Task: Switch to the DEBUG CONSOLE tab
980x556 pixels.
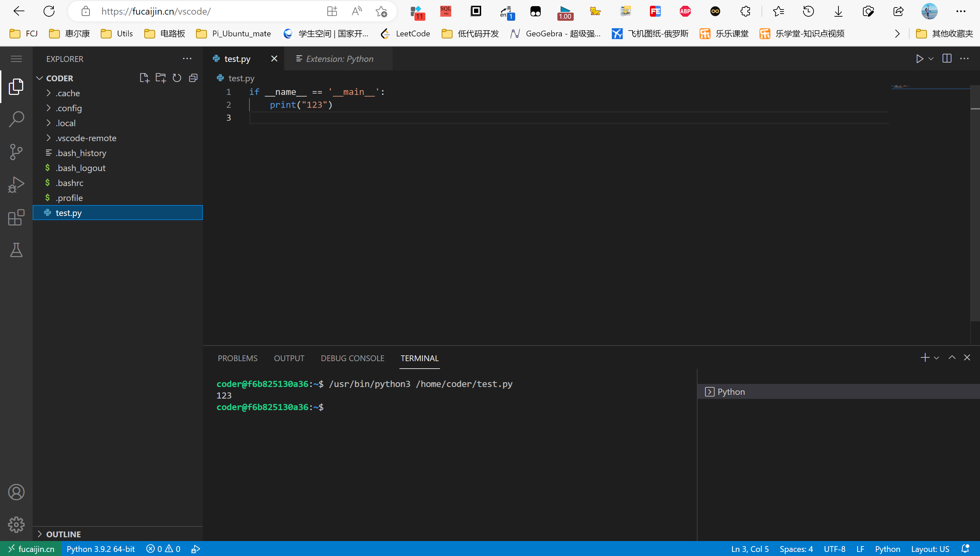Action: 352,358
